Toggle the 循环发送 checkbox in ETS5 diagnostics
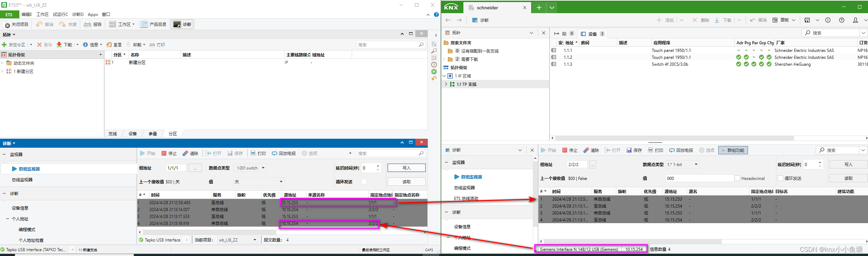The height and width of the screenshot is (256, 868). (x=364, y=182)
